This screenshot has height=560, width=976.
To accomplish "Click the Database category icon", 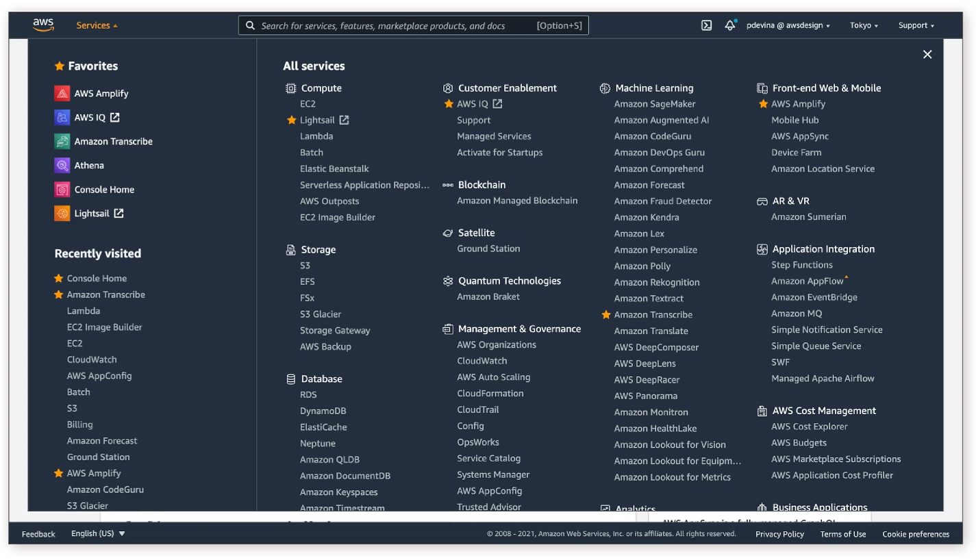I will tap(291, 379).
